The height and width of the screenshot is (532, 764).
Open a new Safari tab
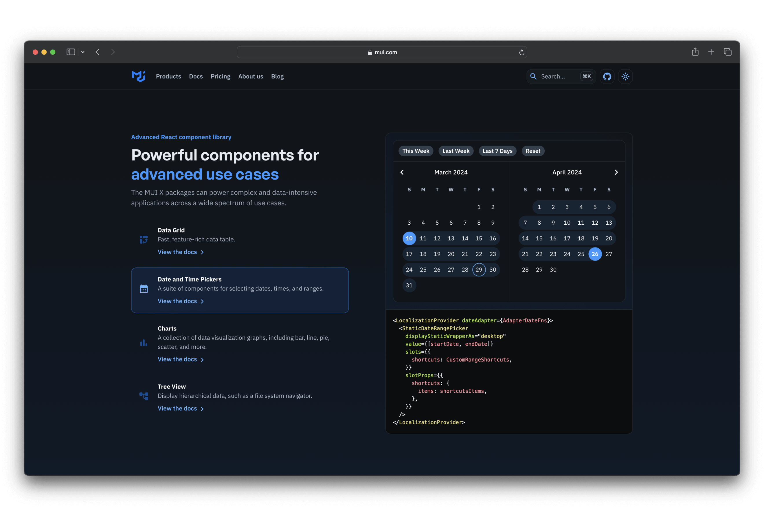pyautogui.click(x=711, y=52)
